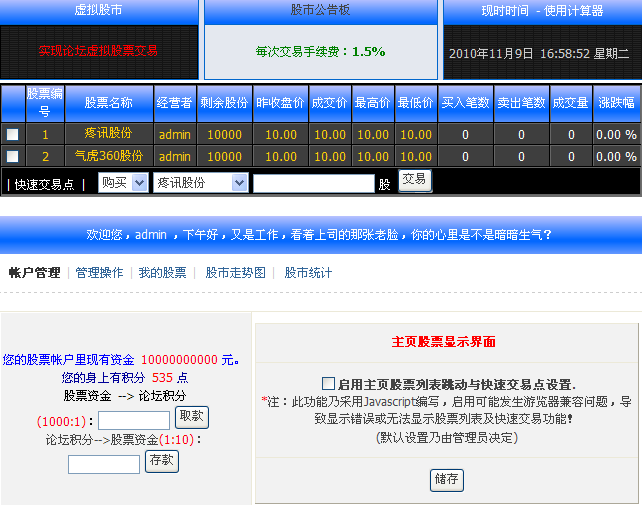
Task: Click the 每次交易手续费：1.5% notice
Action: coord(321,52)
